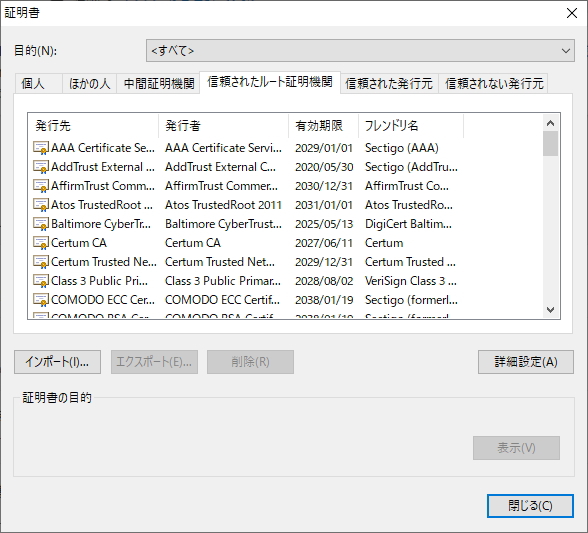Viewport: 588px width, 533px height.
Task: Click certificate icon for Certum CA row
Action: 41,243
